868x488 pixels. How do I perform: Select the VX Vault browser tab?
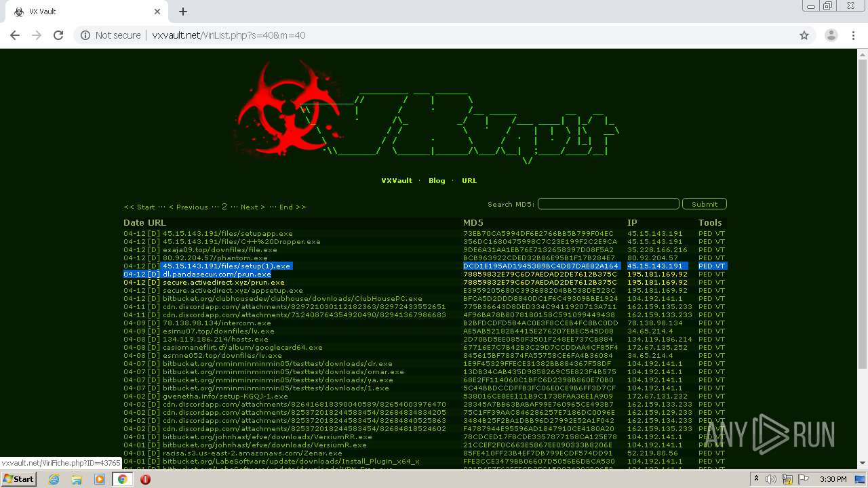tap(87, 12)
